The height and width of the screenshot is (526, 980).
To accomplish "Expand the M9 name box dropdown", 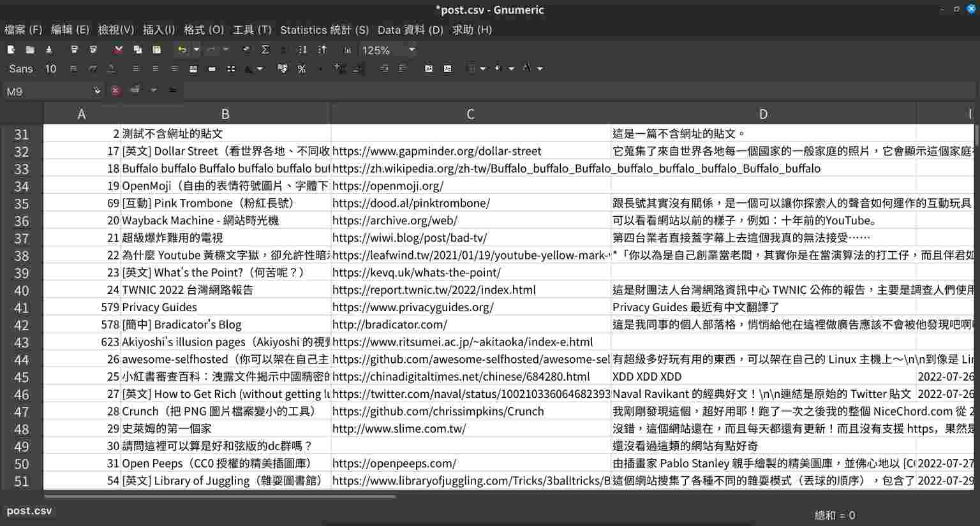I will 97,91.
